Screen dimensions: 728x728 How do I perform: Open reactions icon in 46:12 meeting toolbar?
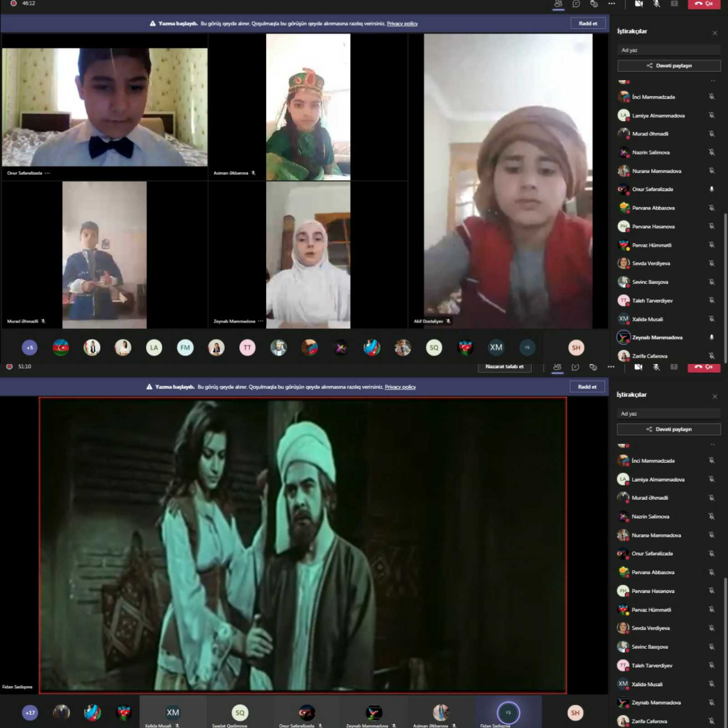(594, 4)
